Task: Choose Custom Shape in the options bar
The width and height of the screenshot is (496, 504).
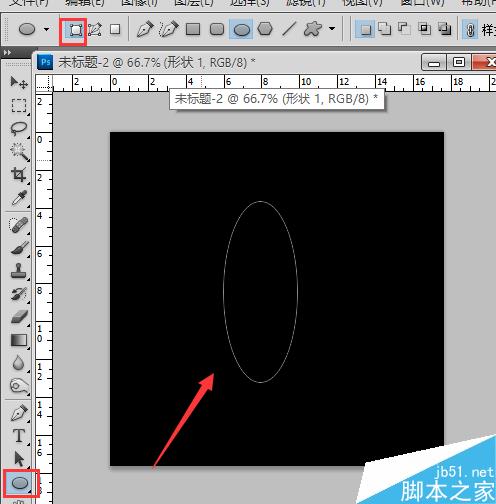Action: pyautogui.click(x=312, y=29)
